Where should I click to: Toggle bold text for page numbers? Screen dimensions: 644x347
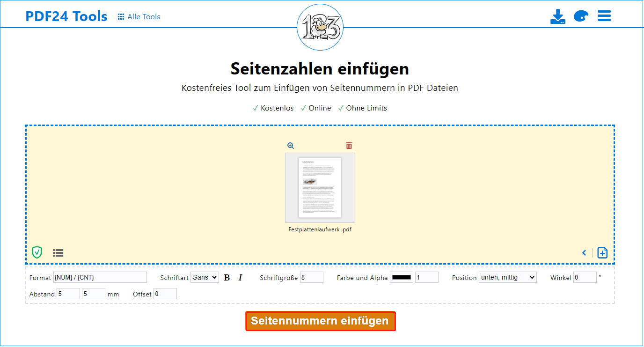(x=227, y=277)
